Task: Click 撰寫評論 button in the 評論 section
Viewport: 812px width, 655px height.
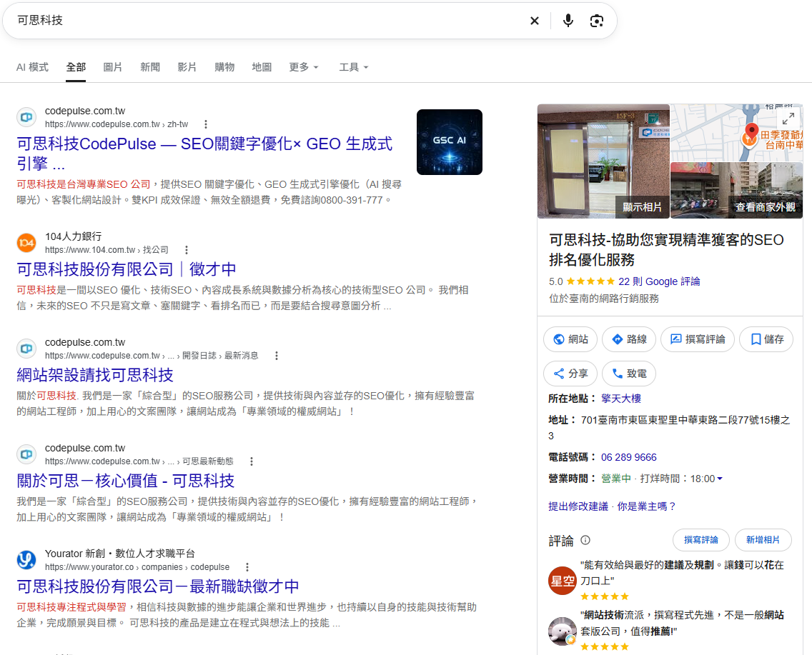Action: point(701,540)
